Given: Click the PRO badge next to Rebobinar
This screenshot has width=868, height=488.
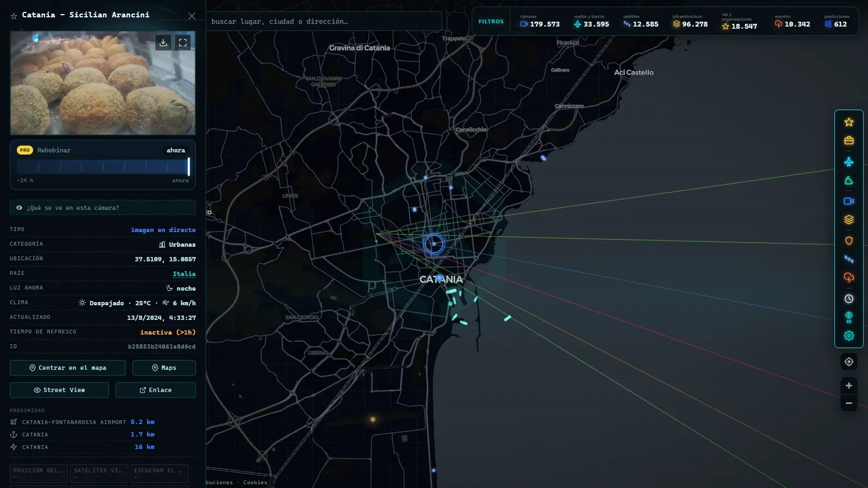Looking at the screenshot, I should (x=25, y=150).
